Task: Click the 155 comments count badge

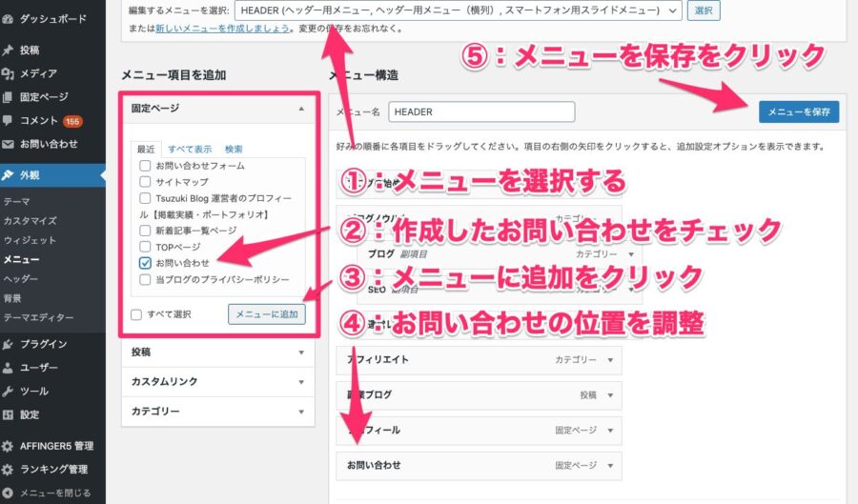Action: click(72, 121)
